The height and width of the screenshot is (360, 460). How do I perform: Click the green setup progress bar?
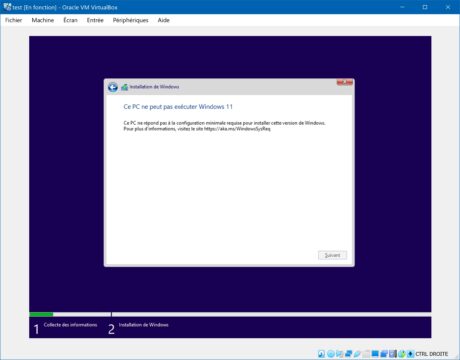41,314
